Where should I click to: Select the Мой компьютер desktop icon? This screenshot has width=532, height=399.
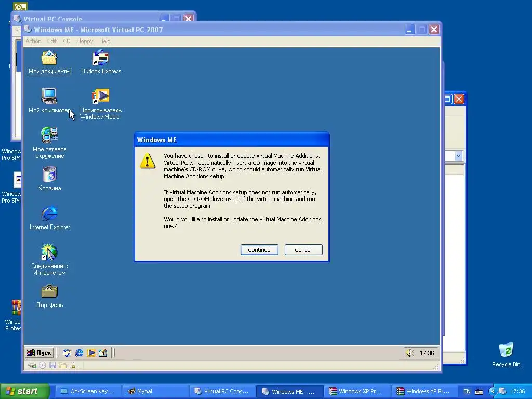click(x=49, y=101)
